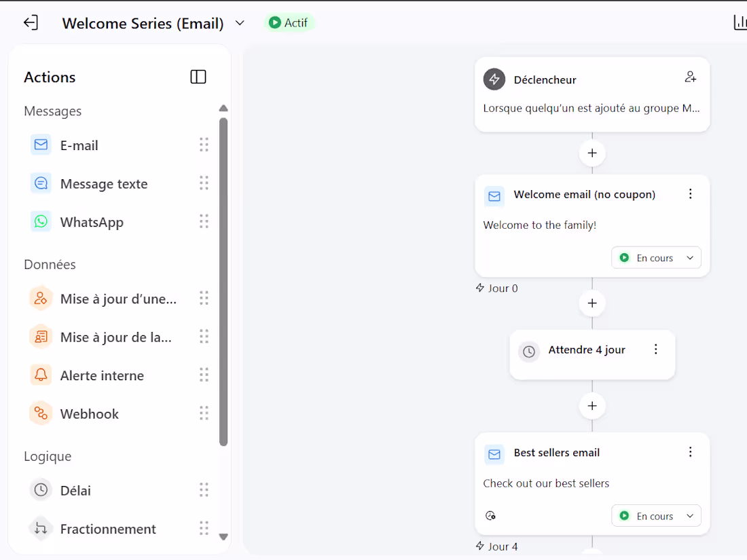Click the Délai clock icon
The width and height of the screenshot is (747, 560).
pyautogui.click(x=41, y=490)
